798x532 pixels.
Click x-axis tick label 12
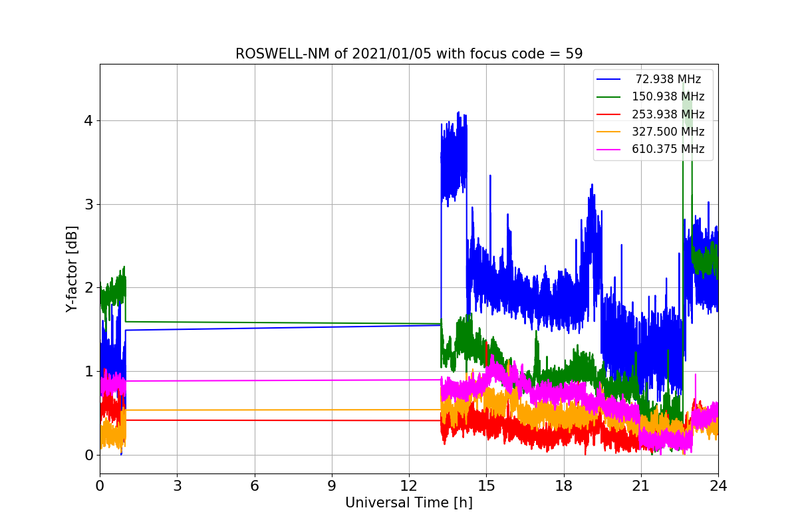(x=409, y=486)
